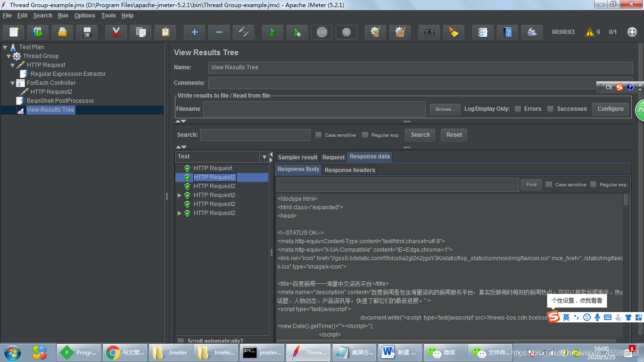
Task: Click the Reset button
Action: pos(454,135)
